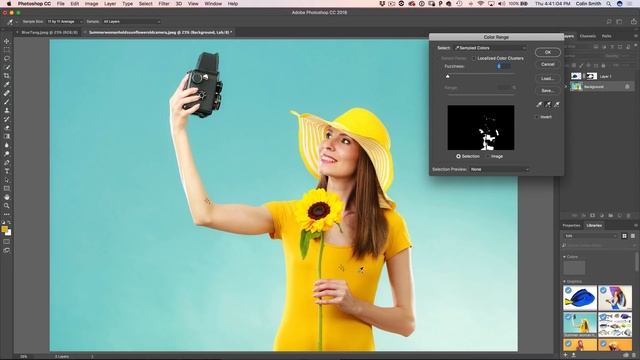The image size is (640, 360).
Task: Click the Fuzziness value field
Action: click(x=503, y=66)
